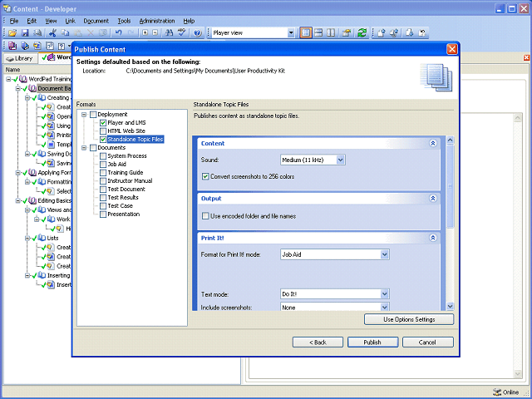Open the Sound quality dropdown

pyautogui.click(x=340, y=160)
